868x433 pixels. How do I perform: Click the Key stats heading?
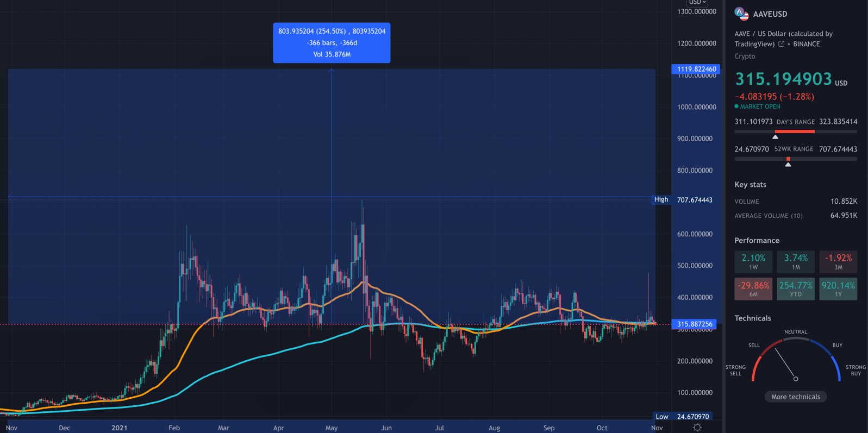(750, 185)
